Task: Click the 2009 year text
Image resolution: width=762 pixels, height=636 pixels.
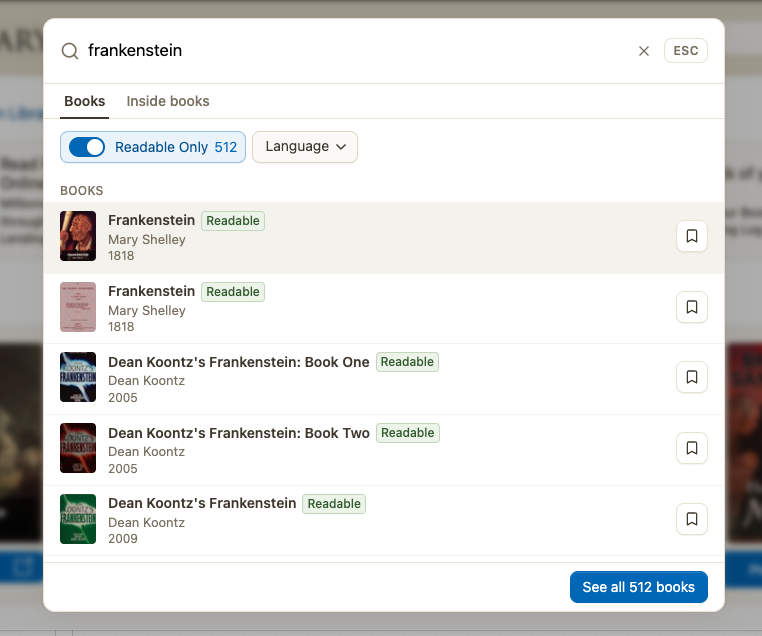Action: pyautogui.click(x=123, y=539)
